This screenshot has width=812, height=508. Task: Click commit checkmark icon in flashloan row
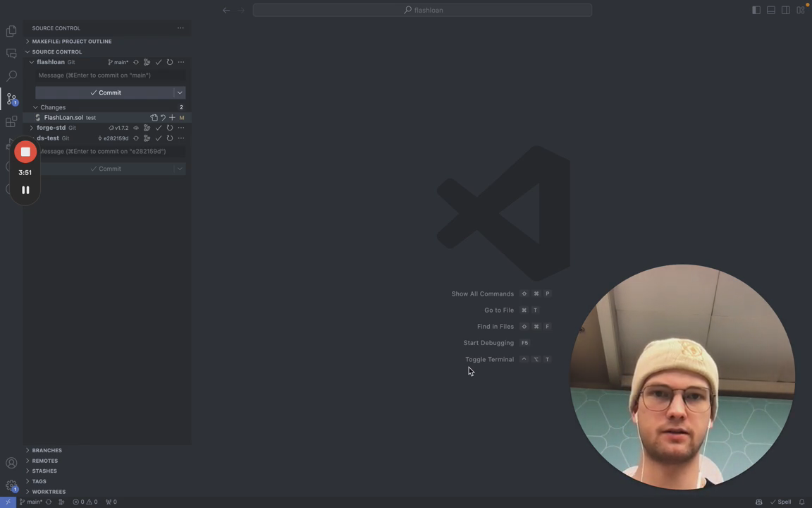[159, 62]
